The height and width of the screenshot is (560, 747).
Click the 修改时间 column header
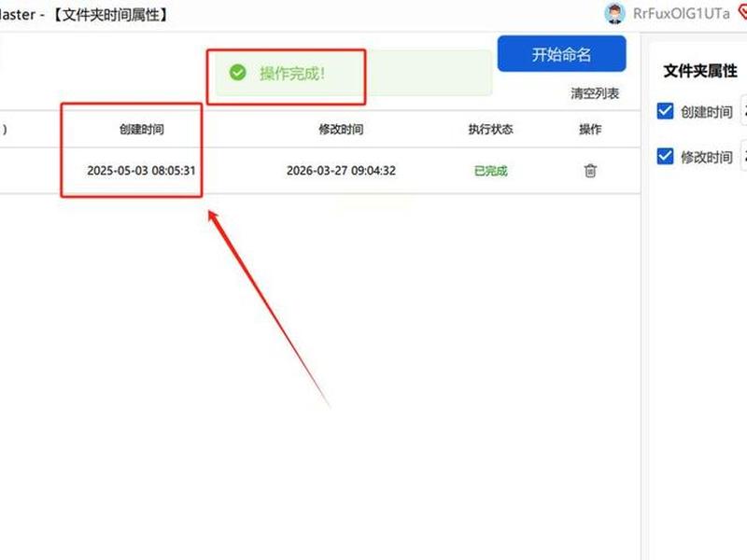point(341,129)
